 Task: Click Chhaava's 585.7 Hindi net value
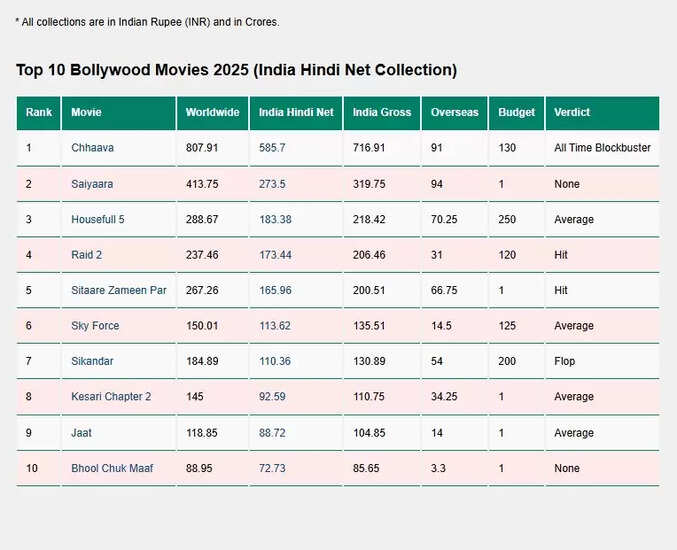pos(272,148)
